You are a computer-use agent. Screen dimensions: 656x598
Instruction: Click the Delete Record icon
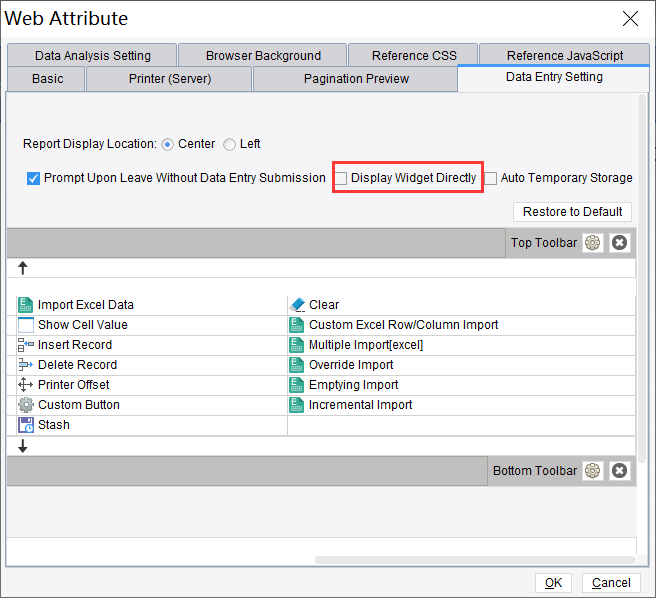(x=26, y=365)
